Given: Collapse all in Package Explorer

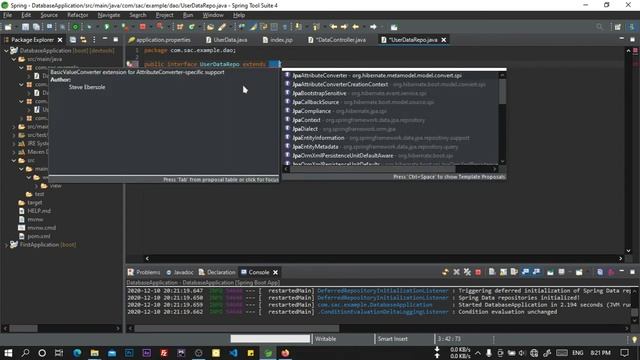Looking at the screenshot, I should point(73,40).
